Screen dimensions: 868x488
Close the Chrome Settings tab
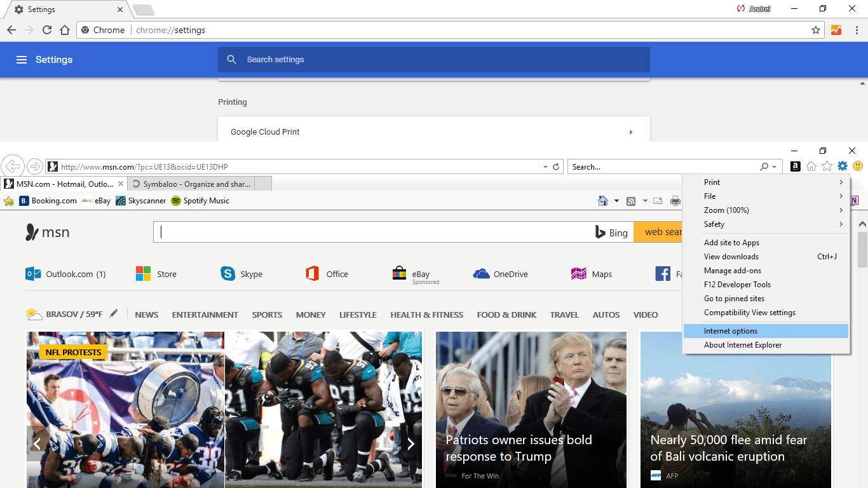pos(120,10)
